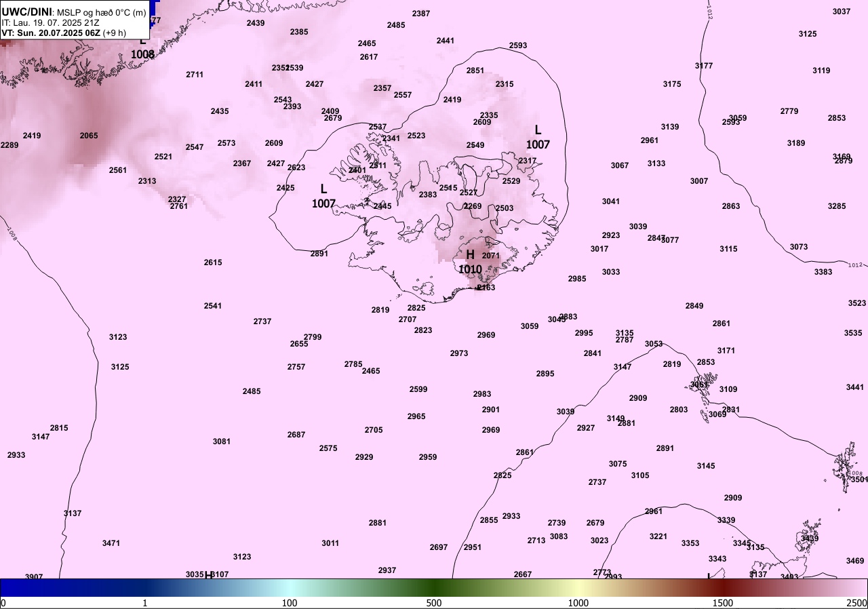868x609 pixels.
Task: Click the map value 2573
Action: click(226, 143)
